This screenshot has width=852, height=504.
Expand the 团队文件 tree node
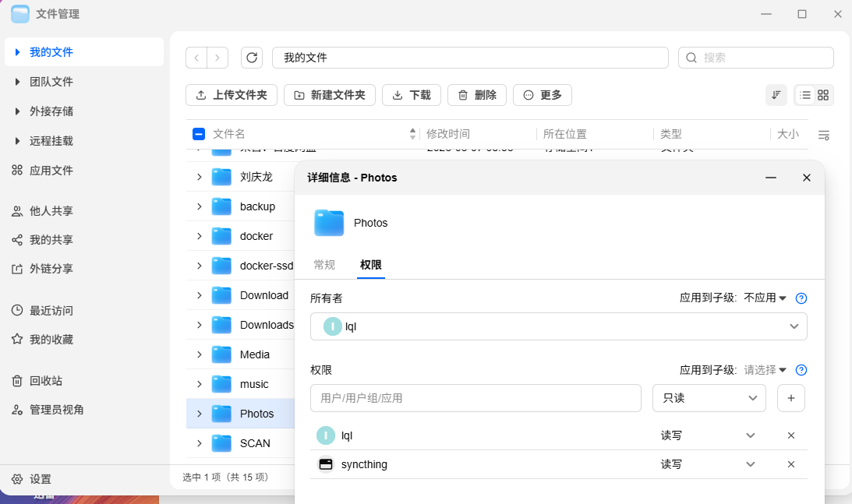point(17,82)
